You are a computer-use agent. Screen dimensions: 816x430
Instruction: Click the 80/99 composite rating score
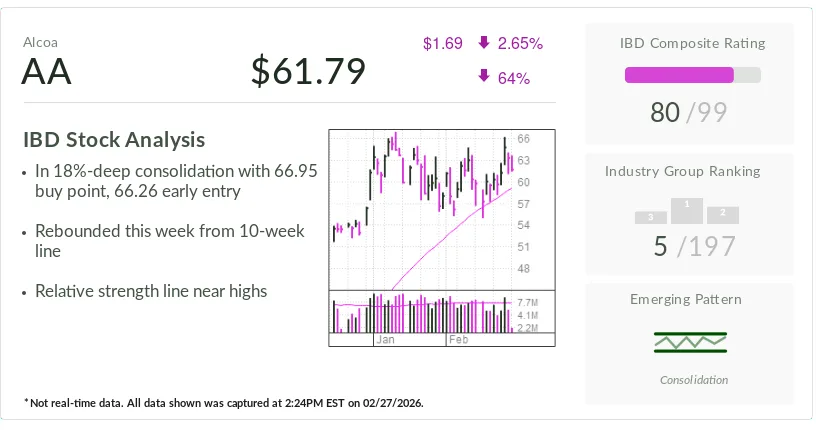click(x=688, y=112)
